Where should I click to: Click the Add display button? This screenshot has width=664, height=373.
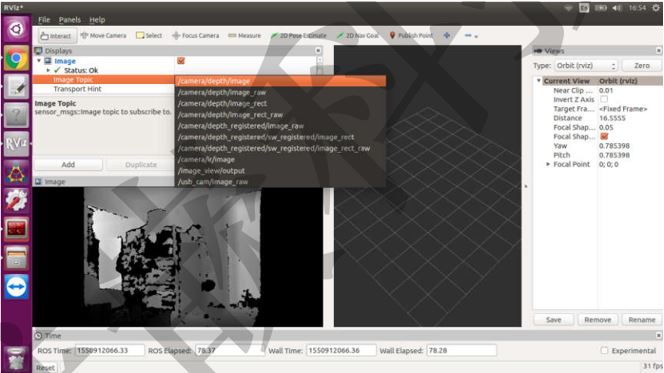click(68, 165)
